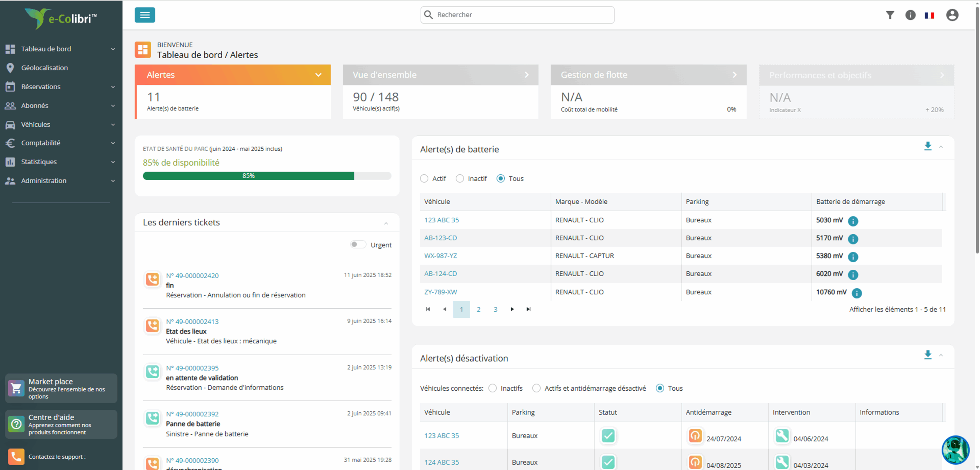Go to battery alerts page 3
980x470 pixels.
pos(495,309)
